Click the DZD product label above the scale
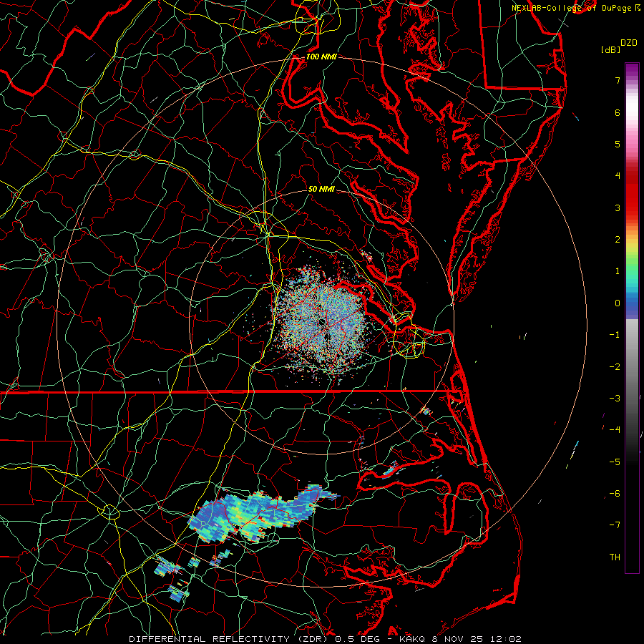This screenshot has width=644, height=644. pyautogui.click(x=629, y=43)
